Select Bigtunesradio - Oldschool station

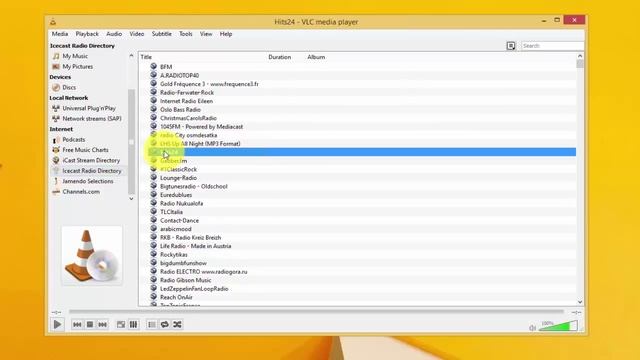[193, 187]
